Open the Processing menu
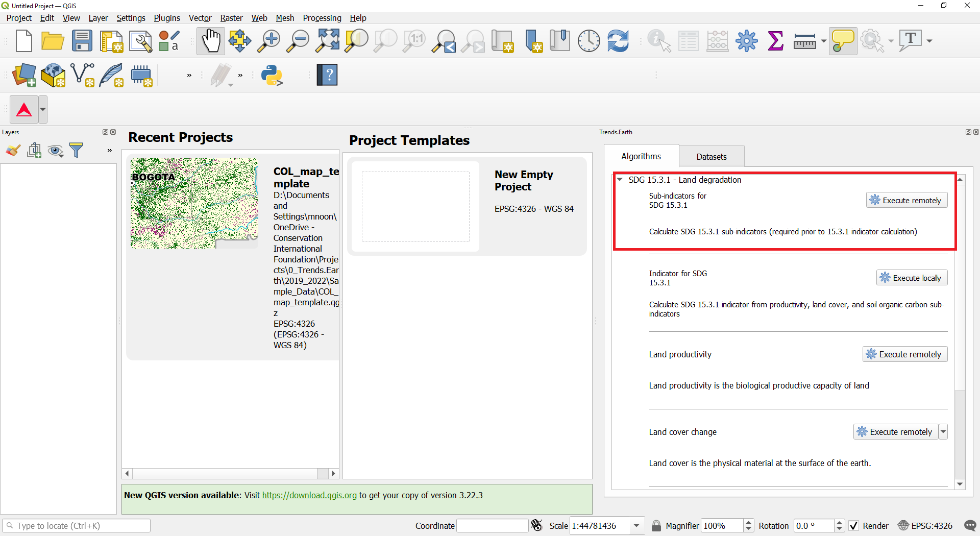 tap(322, 18)
